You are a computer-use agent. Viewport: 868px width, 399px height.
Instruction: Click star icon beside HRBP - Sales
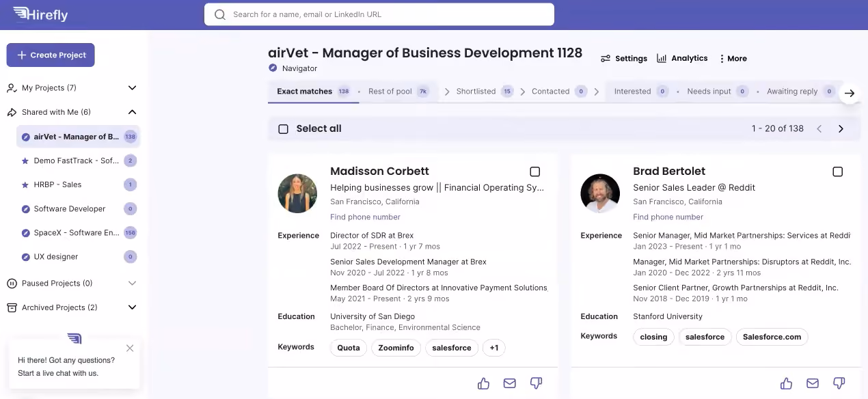25,184
